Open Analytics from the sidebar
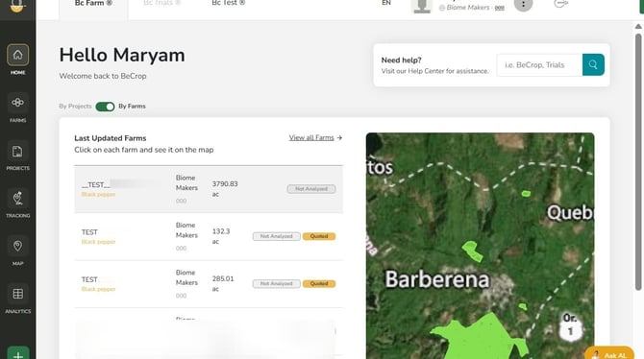Screen dimensions: 644x359 [17, 294]
